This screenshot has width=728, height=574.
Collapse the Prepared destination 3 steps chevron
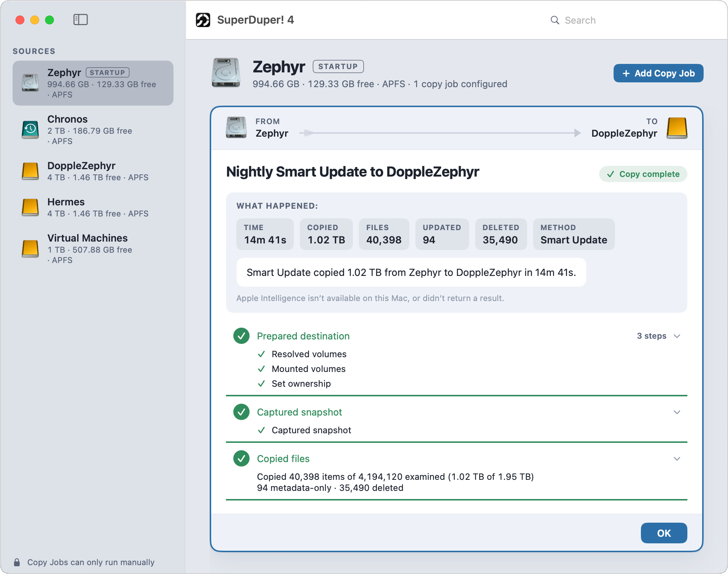(x=677, y=336)
